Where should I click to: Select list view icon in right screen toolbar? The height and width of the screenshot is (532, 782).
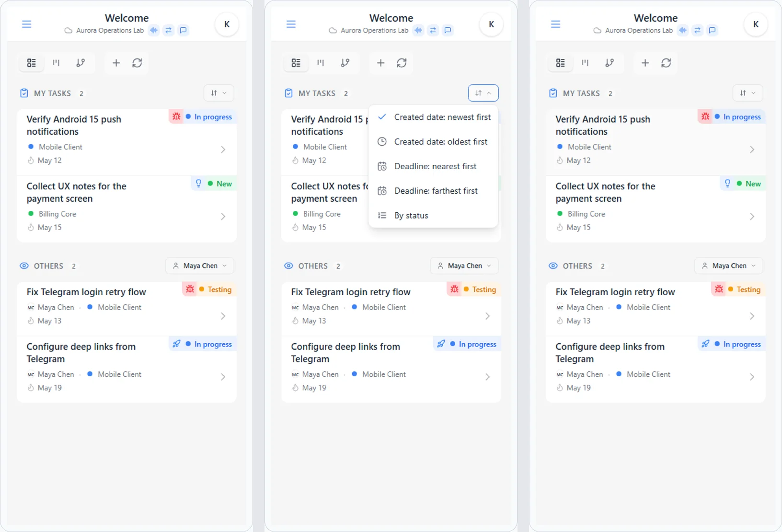561,63
